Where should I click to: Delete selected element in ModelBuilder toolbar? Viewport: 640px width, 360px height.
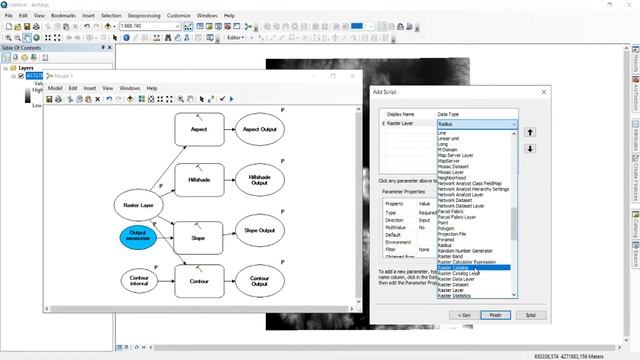coord(98,99)
